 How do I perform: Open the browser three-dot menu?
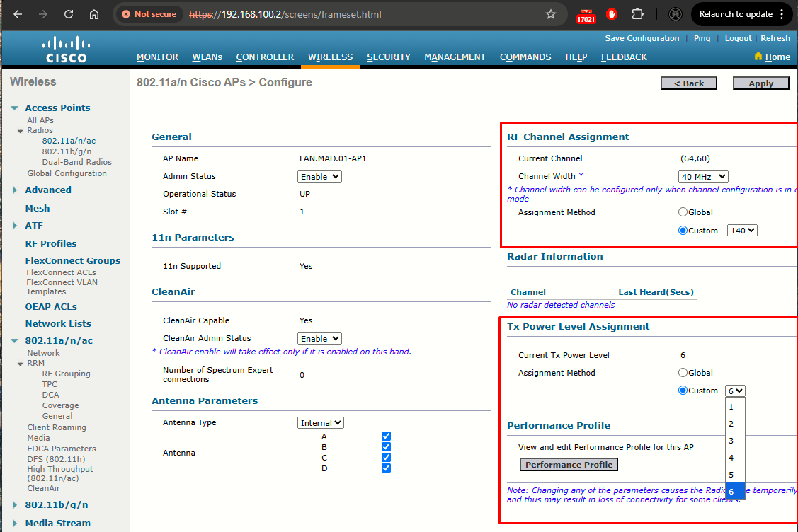tap(782, 14)
